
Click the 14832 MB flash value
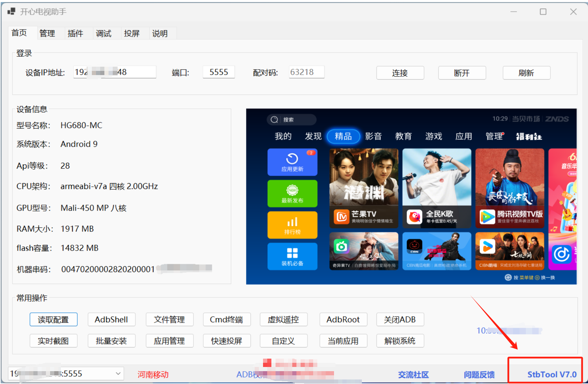point(80,248)
